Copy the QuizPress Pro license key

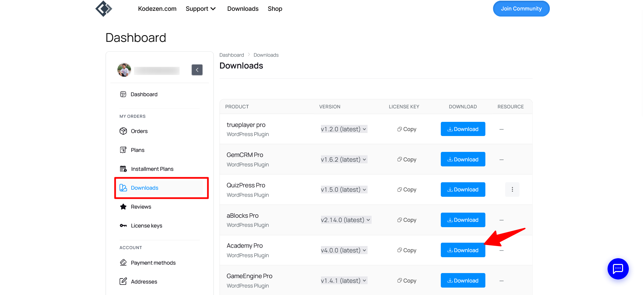coord(407,190)
